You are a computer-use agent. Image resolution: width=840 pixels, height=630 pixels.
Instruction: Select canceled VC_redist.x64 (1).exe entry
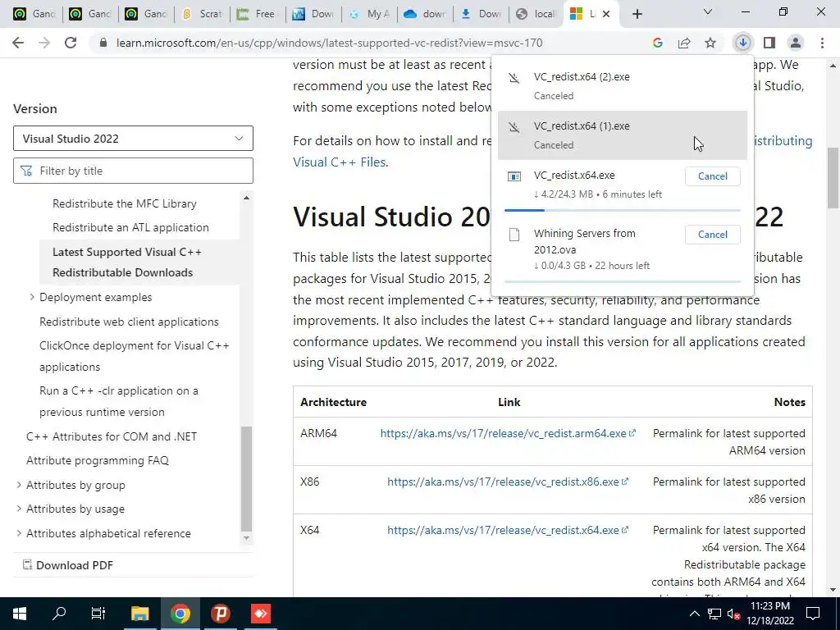(622, 135)
